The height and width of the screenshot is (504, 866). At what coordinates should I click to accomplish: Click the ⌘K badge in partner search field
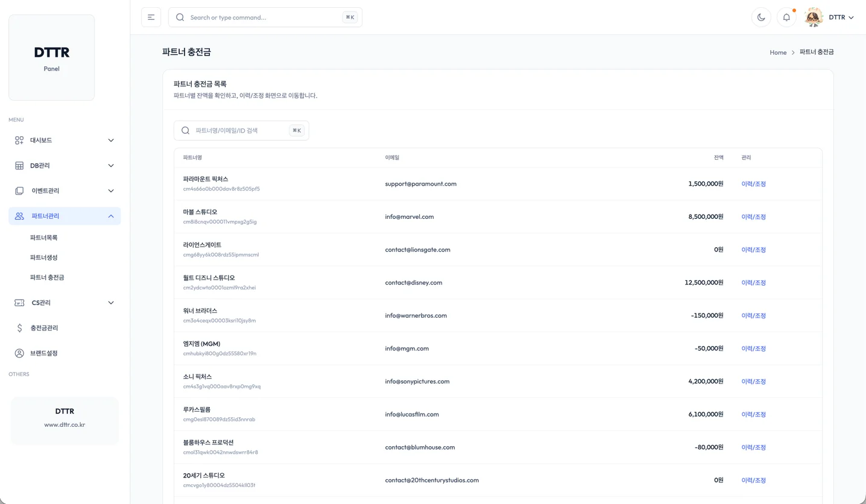click(297, 131)
